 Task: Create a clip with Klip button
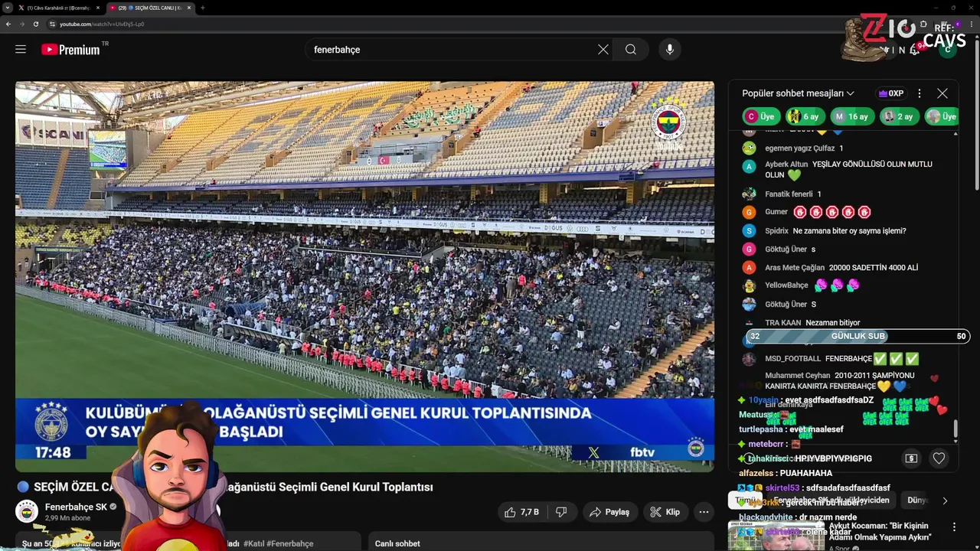[x=665, y=512]
